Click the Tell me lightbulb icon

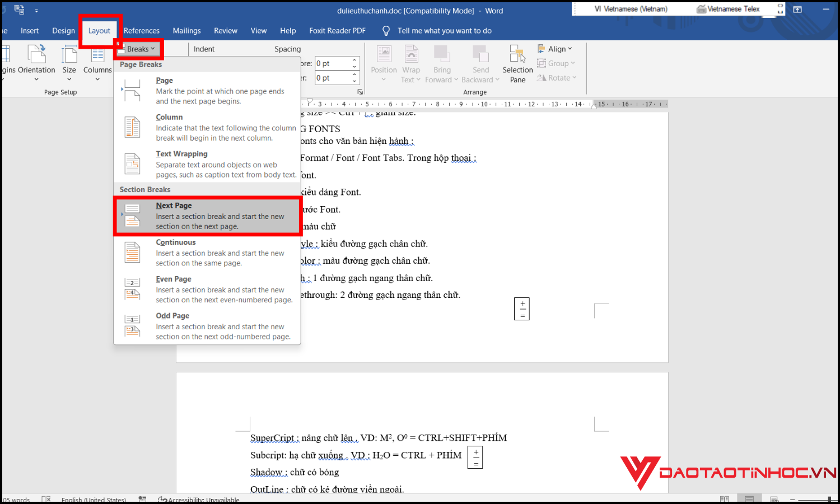coord(386,31)
